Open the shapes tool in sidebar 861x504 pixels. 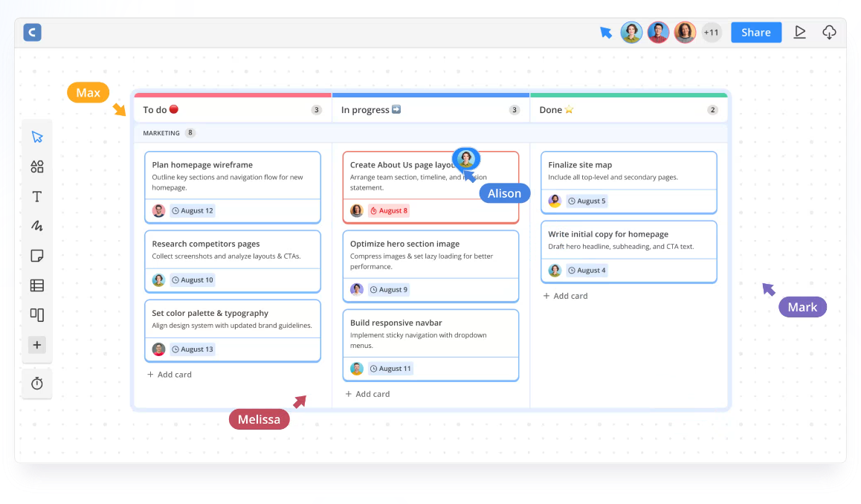[x=36, y=167]
